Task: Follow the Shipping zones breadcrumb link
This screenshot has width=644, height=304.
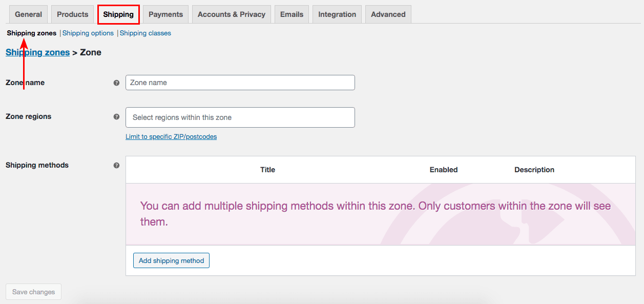Action: click(38, 52)
